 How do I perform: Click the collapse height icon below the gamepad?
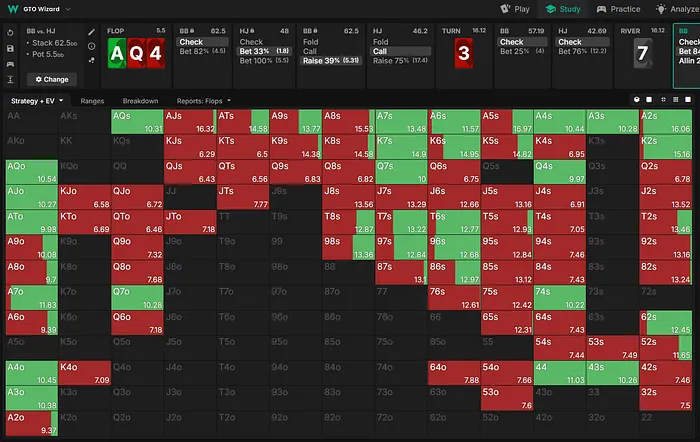coord(9,78)
